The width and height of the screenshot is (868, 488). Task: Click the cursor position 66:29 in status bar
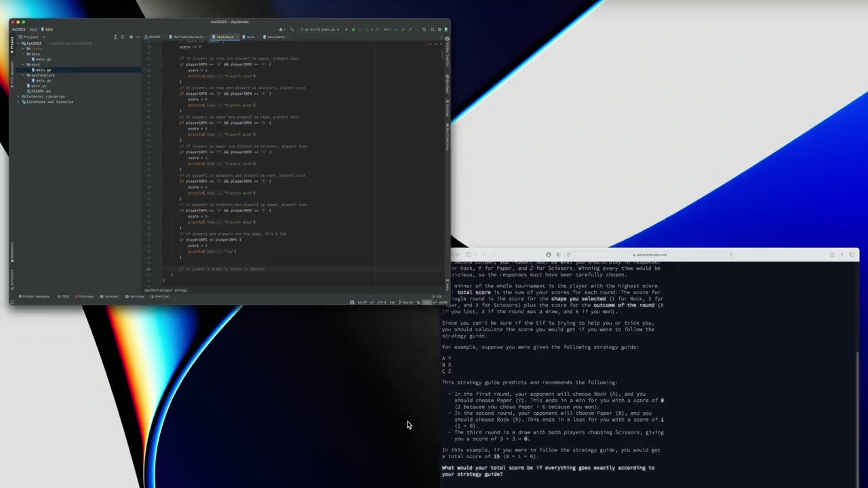362,302
